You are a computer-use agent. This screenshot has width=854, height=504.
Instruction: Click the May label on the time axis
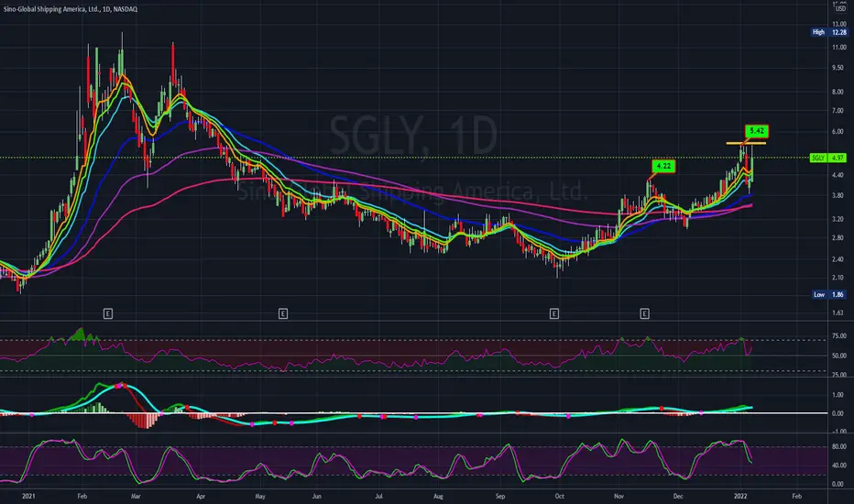coord(260,497)
